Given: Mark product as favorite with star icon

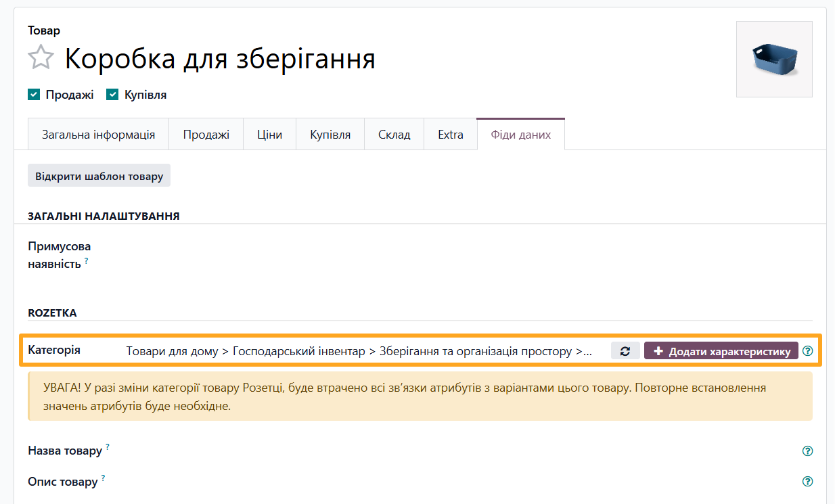Looking at the screenshot, I should click(x=41, y=58).
